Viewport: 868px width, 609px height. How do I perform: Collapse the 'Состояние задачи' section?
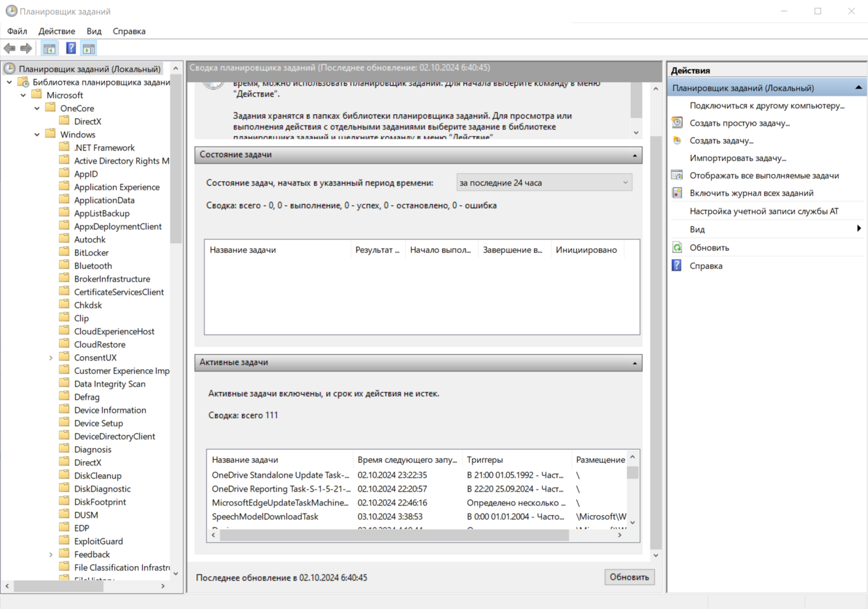point(634,155)
